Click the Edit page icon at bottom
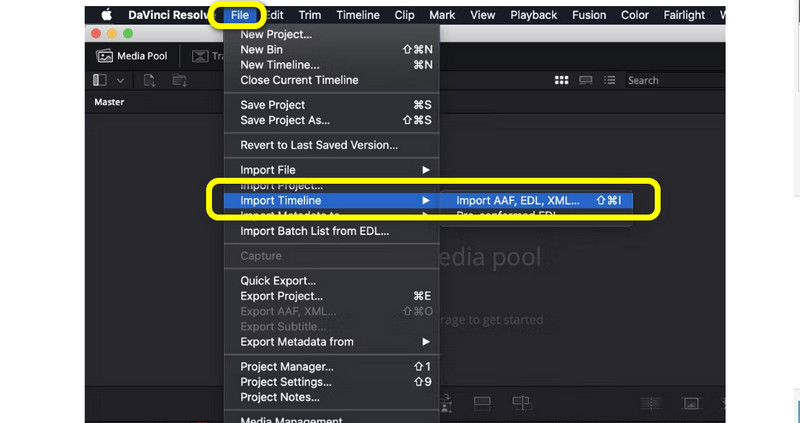The image size is (800, 423). click(481, 403)
